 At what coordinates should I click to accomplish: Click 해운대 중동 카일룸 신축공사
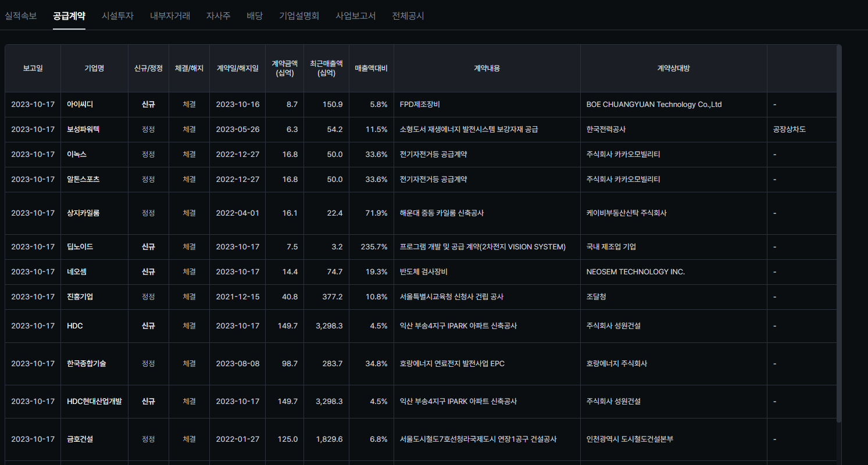tap(442, 213)
